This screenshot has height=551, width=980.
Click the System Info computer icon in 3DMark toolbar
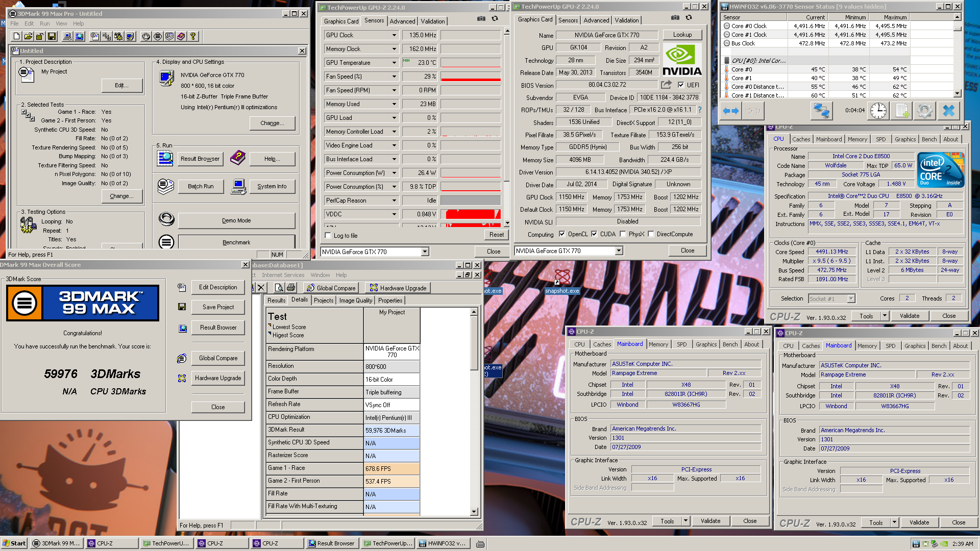pos(67,36)
